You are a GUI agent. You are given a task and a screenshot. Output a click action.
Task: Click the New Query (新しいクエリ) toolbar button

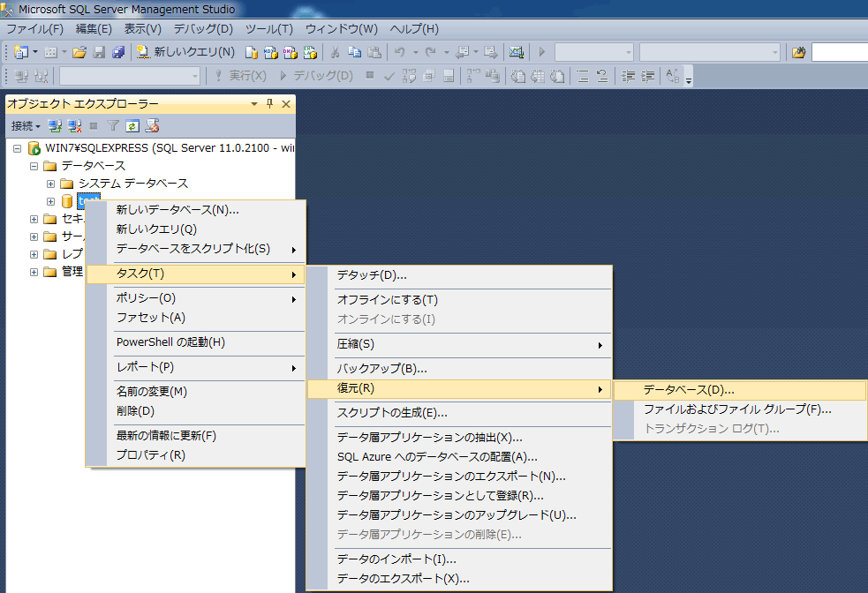point(186,52)
